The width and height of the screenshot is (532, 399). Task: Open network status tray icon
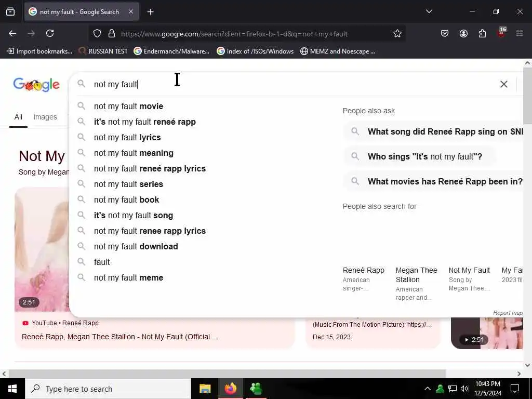453,389
